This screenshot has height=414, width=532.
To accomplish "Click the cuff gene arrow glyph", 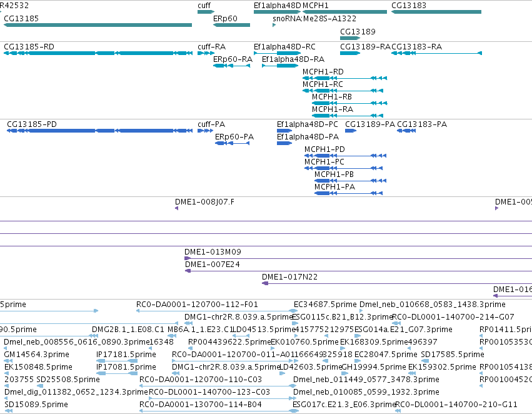I will point(206,12).
